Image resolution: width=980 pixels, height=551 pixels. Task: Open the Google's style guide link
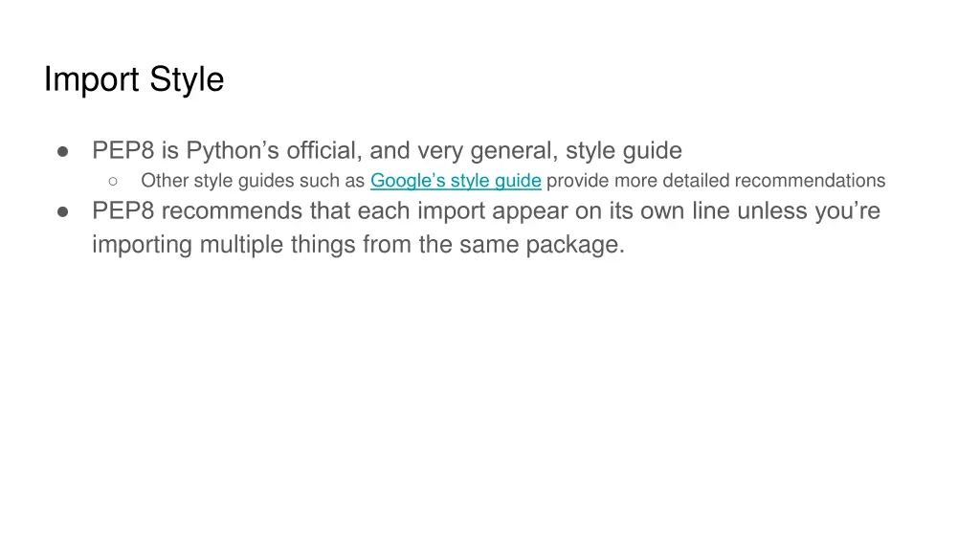[x=456, y=181]
